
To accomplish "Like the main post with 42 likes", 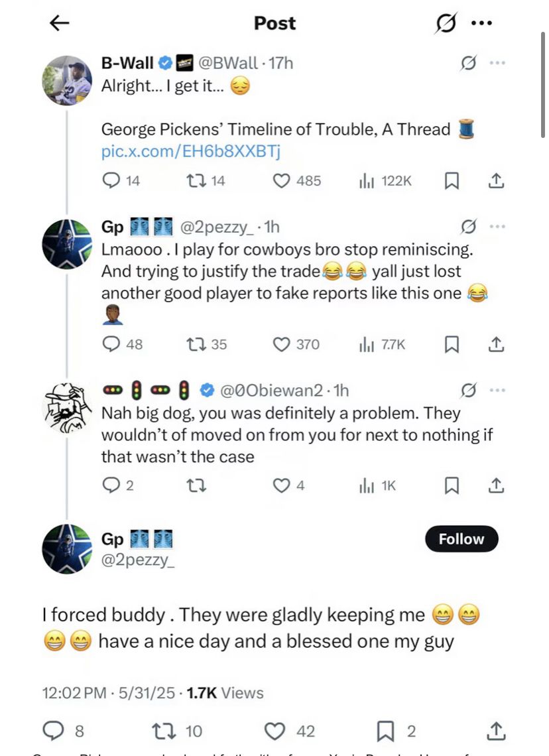I will coord(274,731).
